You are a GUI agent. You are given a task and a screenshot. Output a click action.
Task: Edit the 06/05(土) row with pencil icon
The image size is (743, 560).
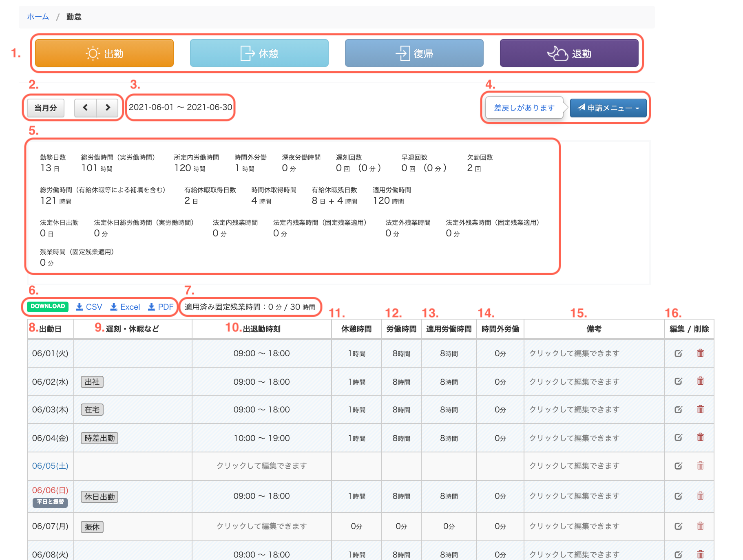tap(678, 466)
